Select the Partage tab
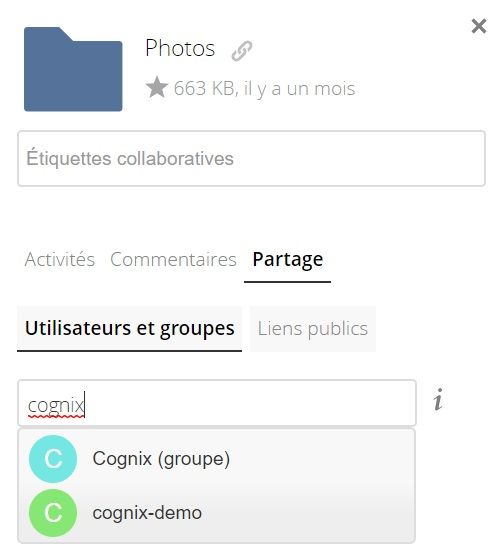Image resolution: width=496 pixels, height=556 pixels. pos(288,260)
